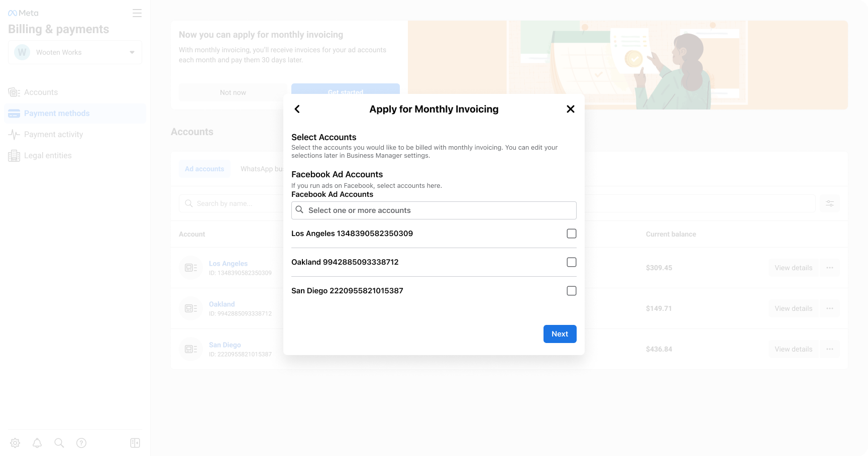Check the San Diego 2220955821015387 checkbox
The image size is (868, 456).
point(572,291)
